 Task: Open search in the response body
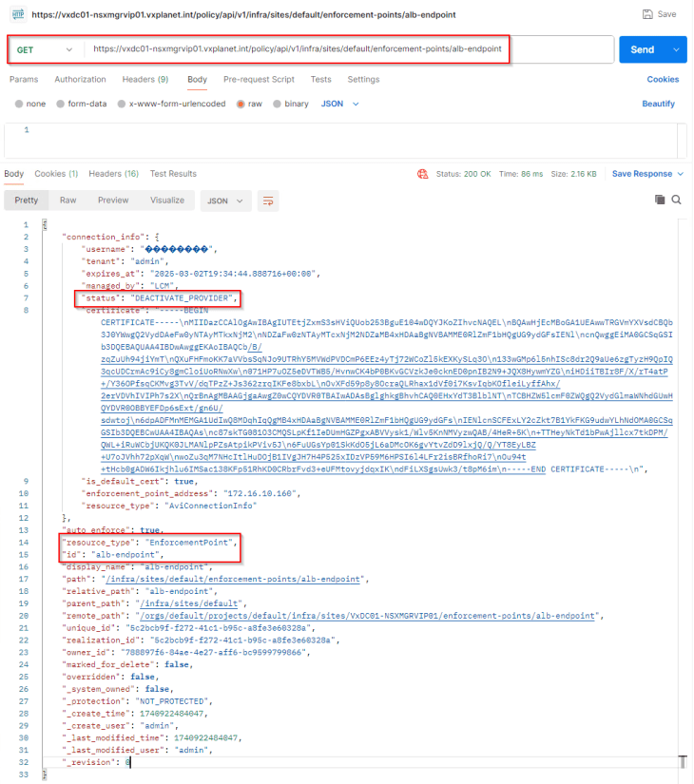(x=676, y=200)
